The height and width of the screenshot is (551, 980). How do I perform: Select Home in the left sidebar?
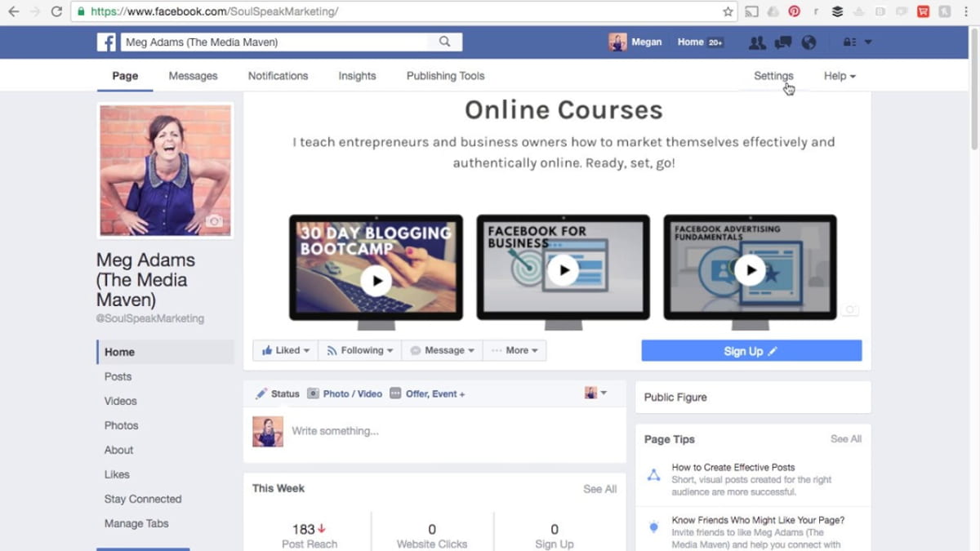point(166,352)
